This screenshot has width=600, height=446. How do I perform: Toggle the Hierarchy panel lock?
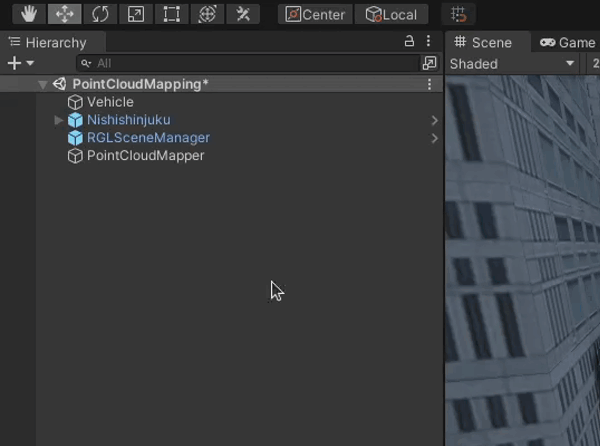(408, 42)
